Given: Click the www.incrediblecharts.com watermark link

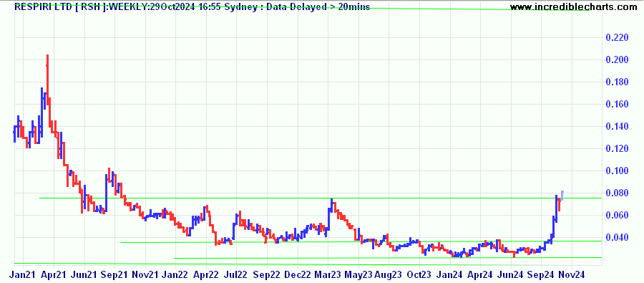Looking at the screenshot, I should pyautogui.click(x=576, y=6).
